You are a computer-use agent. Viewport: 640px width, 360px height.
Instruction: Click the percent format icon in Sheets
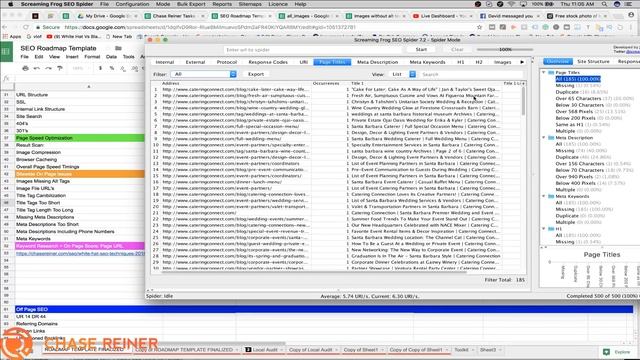[111, 68]
